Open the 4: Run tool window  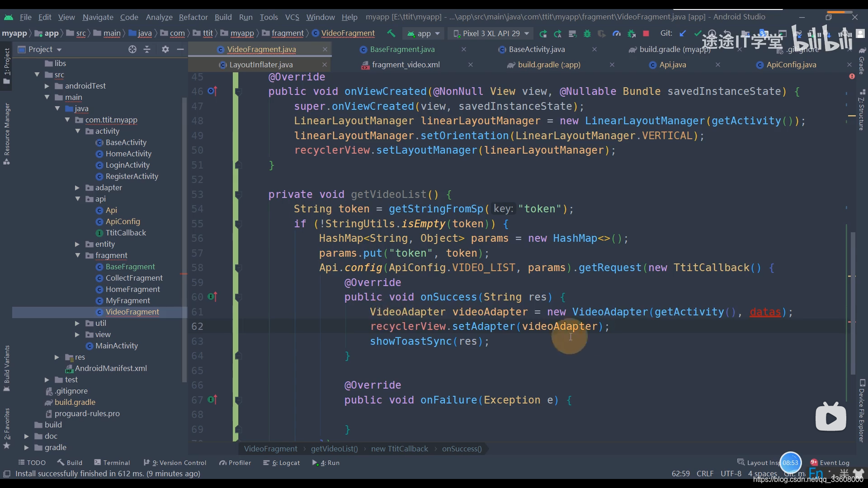[326, 463]
